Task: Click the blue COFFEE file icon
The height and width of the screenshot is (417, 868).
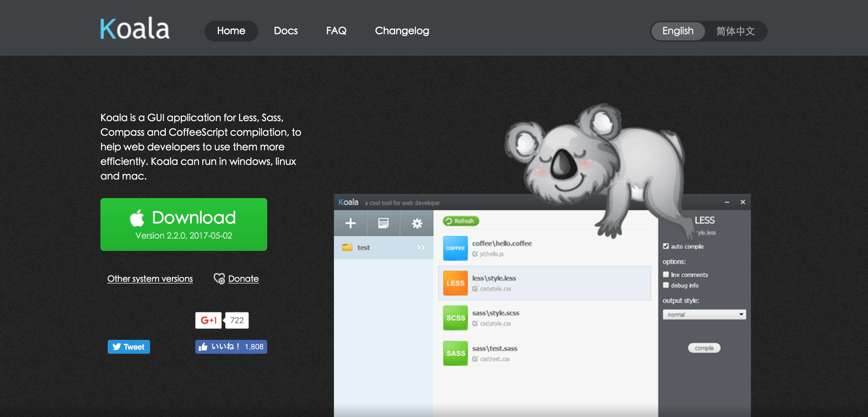Action: click(x=455, y=248)
